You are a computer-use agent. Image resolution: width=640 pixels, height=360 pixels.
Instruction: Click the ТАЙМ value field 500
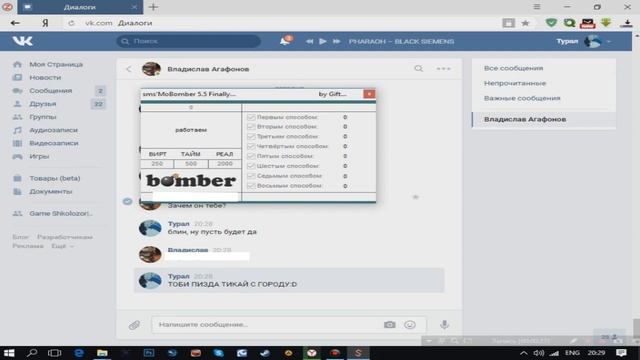[191, 164]
